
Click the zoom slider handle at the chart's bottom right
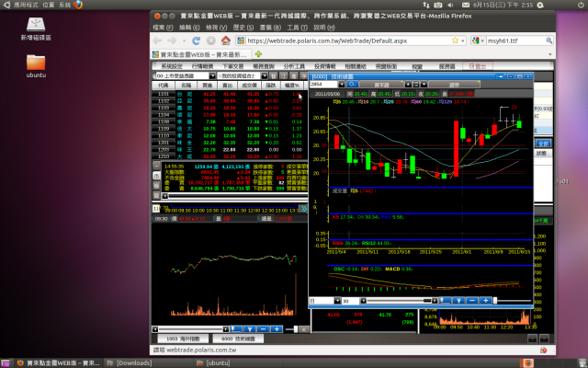point(495,301)
